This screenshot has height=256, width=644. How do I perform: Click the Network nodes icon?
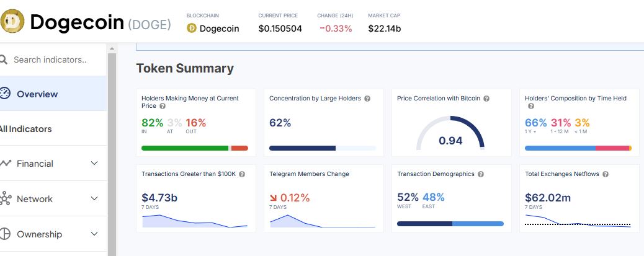(x=6, y=199)
